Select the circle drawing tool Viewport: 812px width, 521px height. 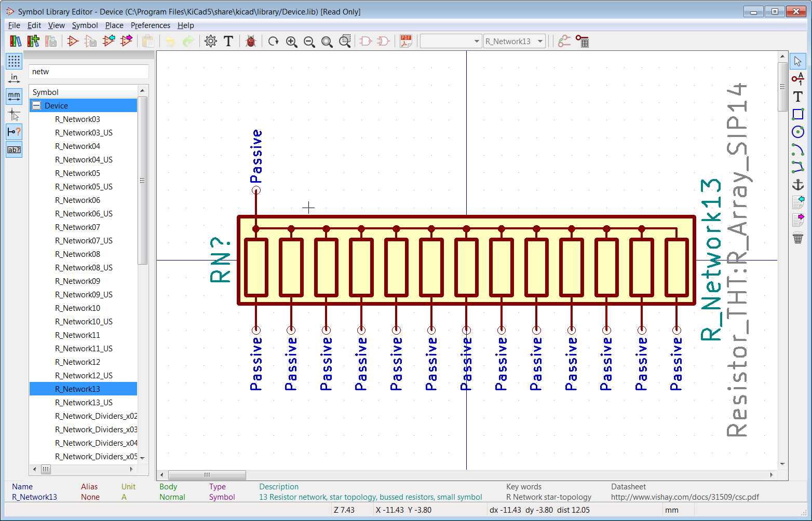click(798, 132)
